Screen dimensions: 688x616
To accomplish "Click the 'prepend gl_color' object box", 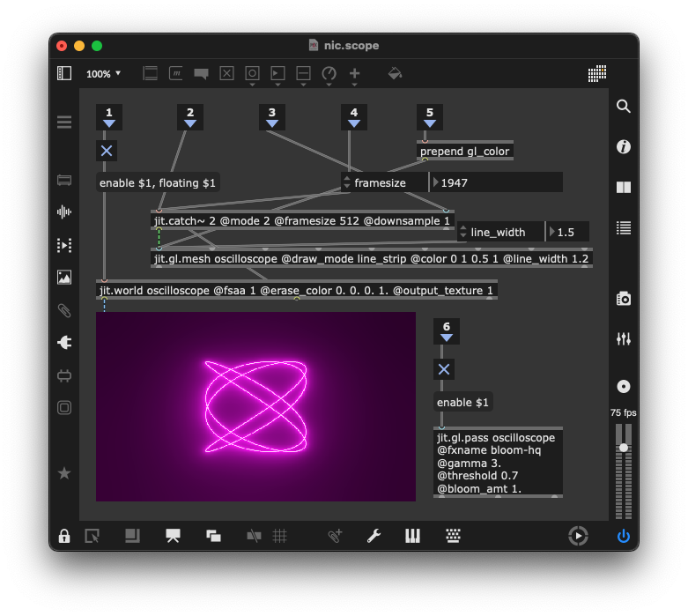I will [464, 152].
